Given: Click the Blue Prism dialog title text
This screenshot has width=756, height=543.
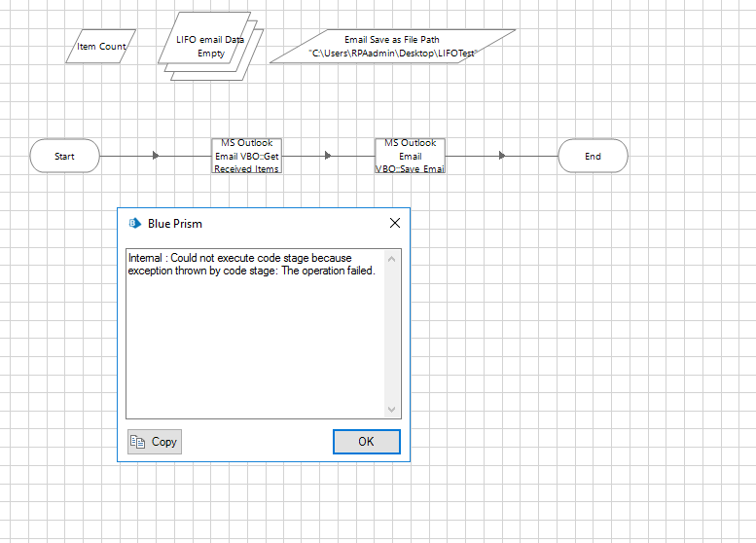Looking at the screenshot, I should (x=175, y=224).
